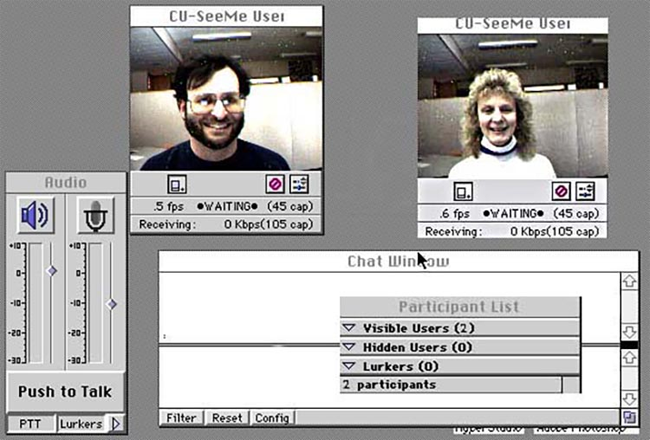The height and width of the screenshot is (440, 650).
Task: Click the speaker volume slider handle
Action: click(52, 271)
